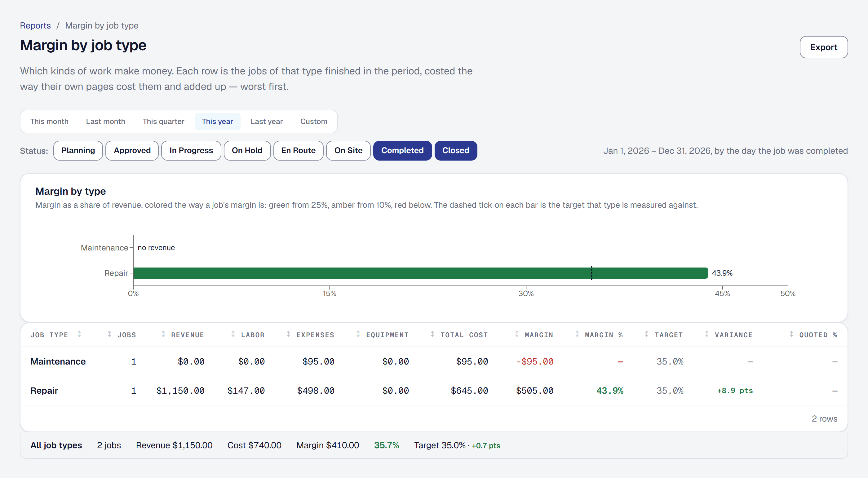The height and width of the screenshot is (478, 868).
Task: Click the "no revenue" chart label
Action: click(156, 248)
